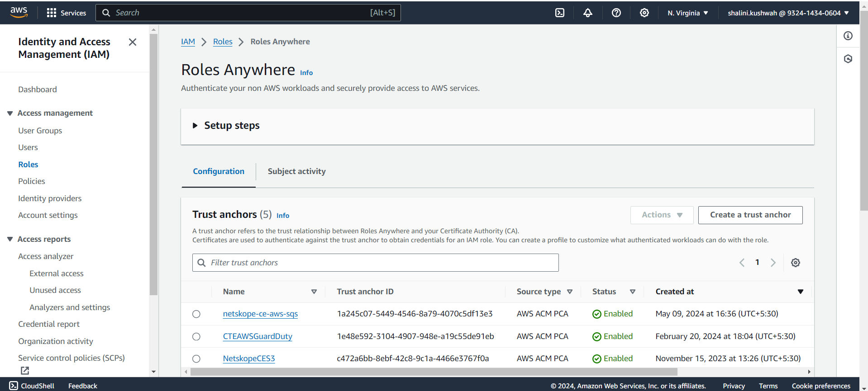Open trust anchors table preferences gear
The height and width of the screenshot is (391, 868).
point(795,263)
